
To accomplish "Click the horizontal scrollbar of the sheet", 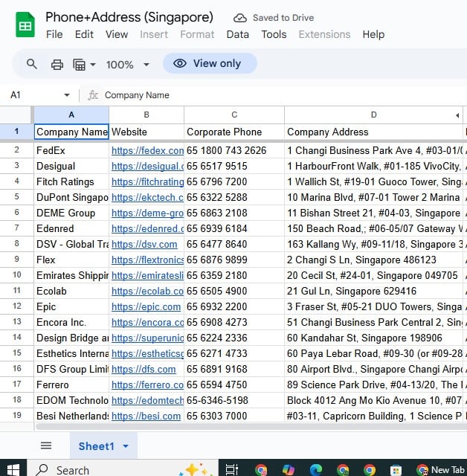I will 251,426.
